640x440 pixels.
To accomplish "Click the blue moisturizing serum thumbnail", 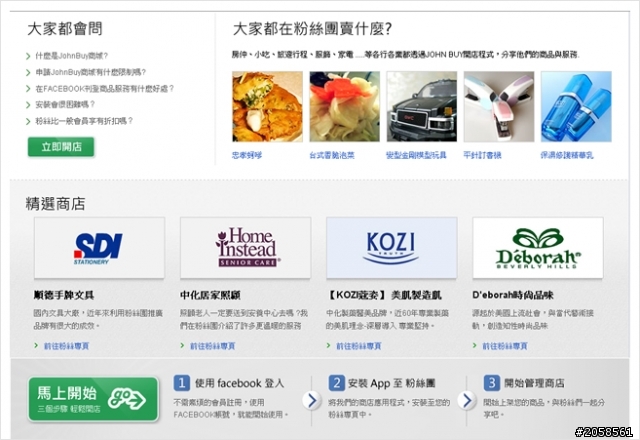I will pyautogui.click(x=576, y=107).
